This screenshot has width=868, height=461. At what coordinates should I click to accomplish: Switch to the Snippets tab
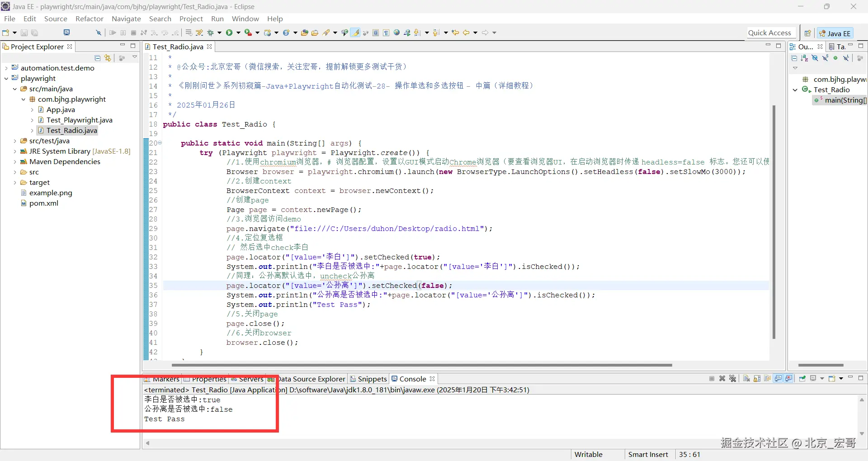click(368, 379)
